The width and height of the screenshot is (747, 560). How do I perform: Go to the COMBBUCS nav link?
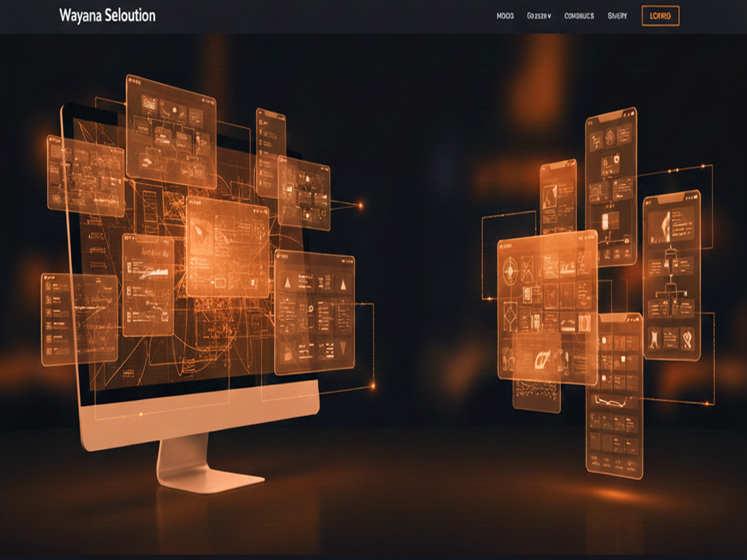click(x=579, y=16)
